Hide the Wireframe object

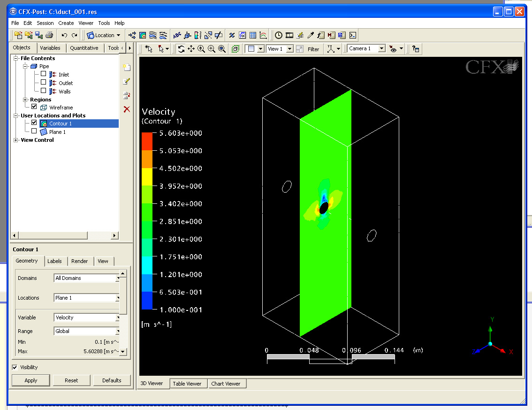pos(34,106)
